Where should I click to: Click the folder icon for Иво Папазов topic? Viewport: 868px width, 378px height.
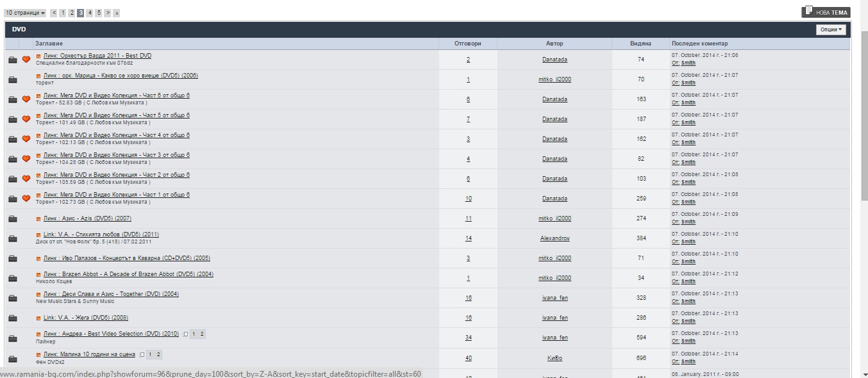pos(12,258)
